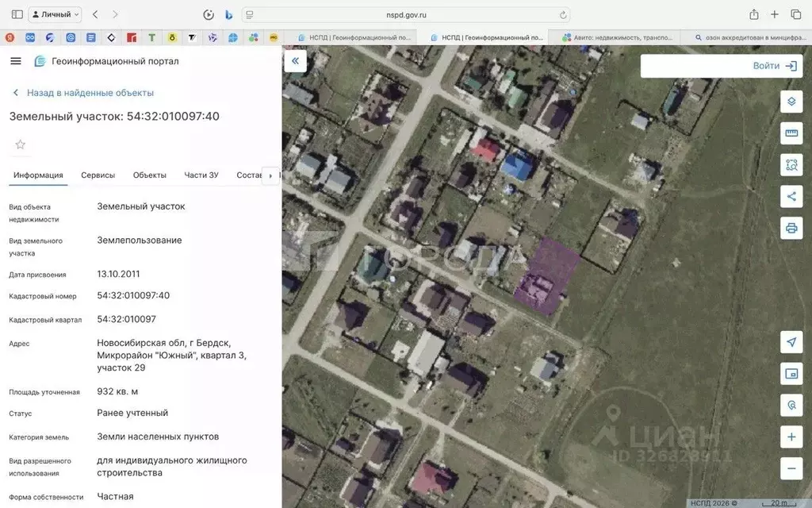The image size is (812, 508).
Task: Activate the my-location arrow on map
Action: [791, 341]
